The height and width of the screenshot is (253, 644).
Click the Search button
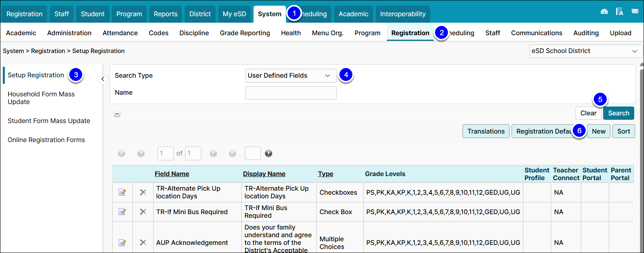pyautogui.click(x=618, y=113)
